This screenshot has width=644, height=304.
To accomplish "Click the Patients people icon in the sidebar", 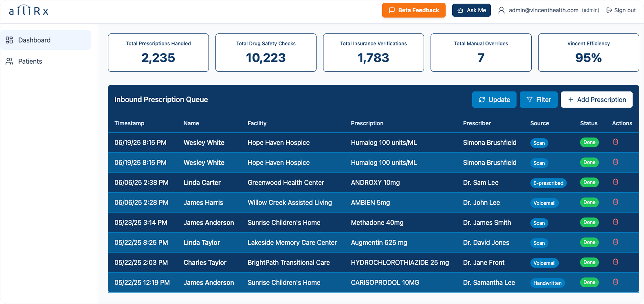I will (9, 61).
